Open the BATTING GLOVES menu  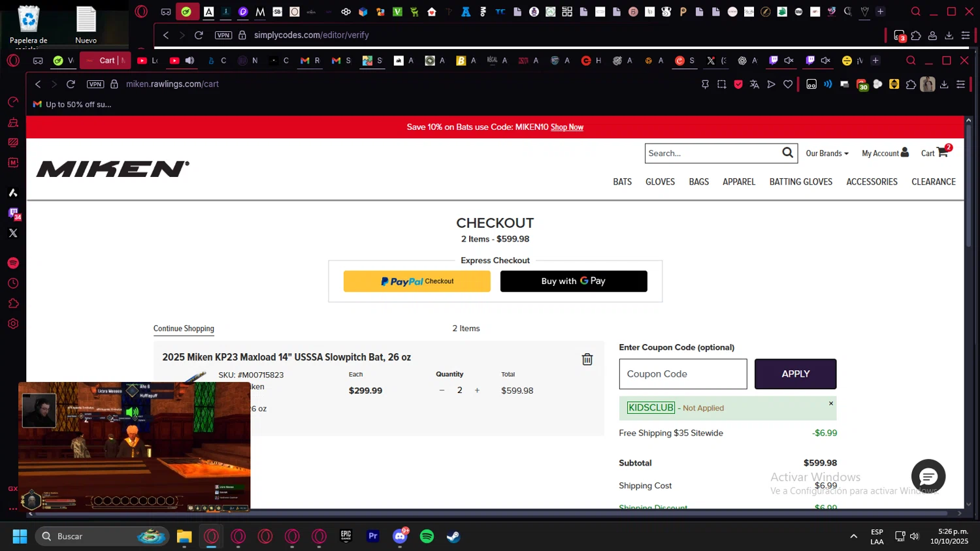(x=800, y=182)
